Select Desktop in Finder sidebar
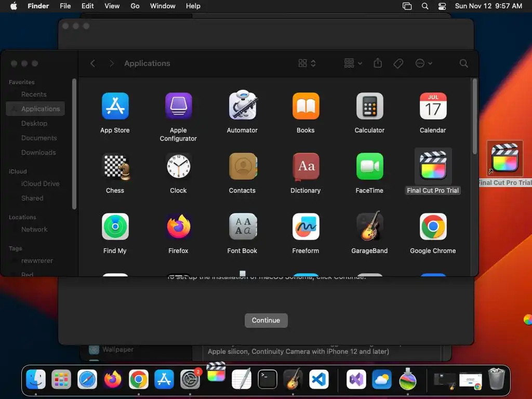The image size is (532, 399). click(x=34, y=124)
